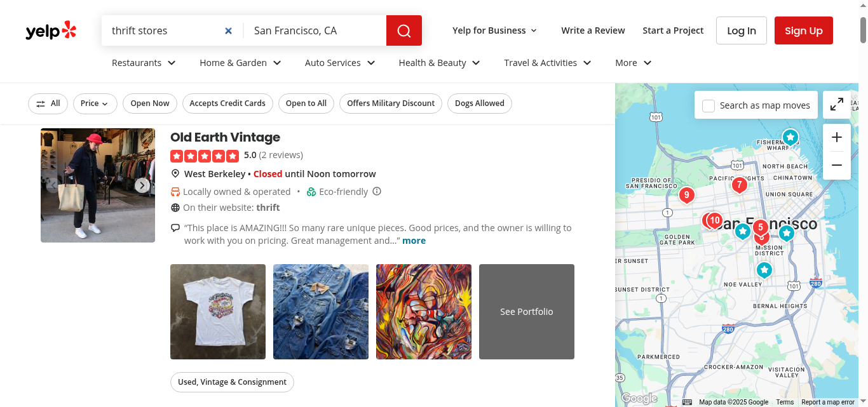
Task: Expand the Home & Garden menu
Action: tap(240, 63)
